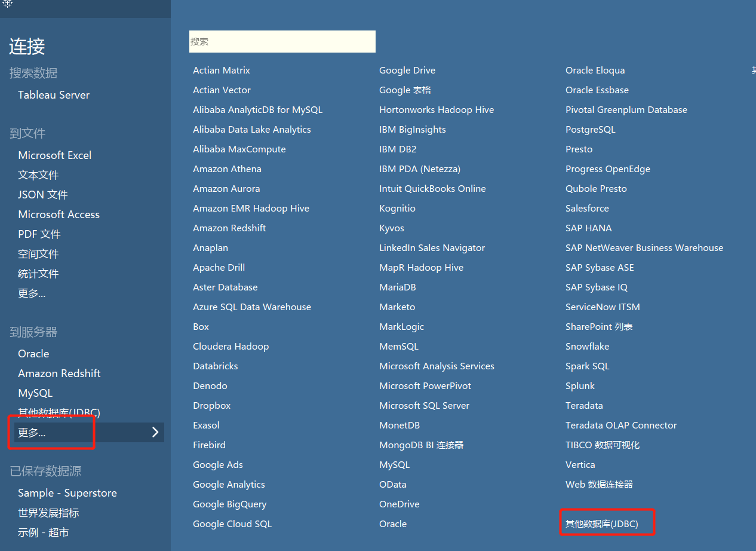Viewport: 756px width, 551px height.
Task: Pick Microsoft Analysis Services
Action: (437, 366)
